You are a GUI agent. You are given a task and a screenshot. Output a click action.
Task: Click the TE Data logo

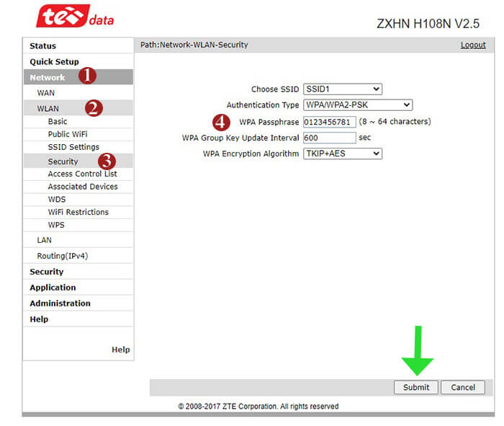click(75, 17)
